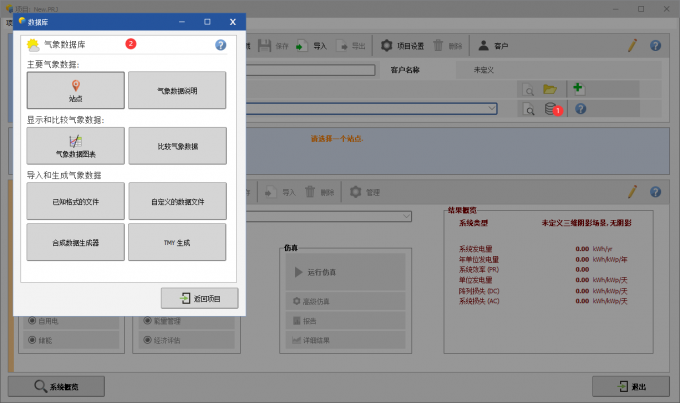Image resolution: width=680 pixels, height=403 pixels.
Task: Open the 站点 sites button in database dialog
Action: (x=75, y=90)
